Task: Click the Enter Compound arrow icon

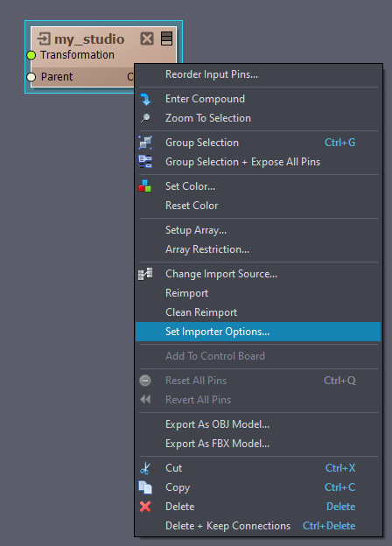Action: coord(145,99)
